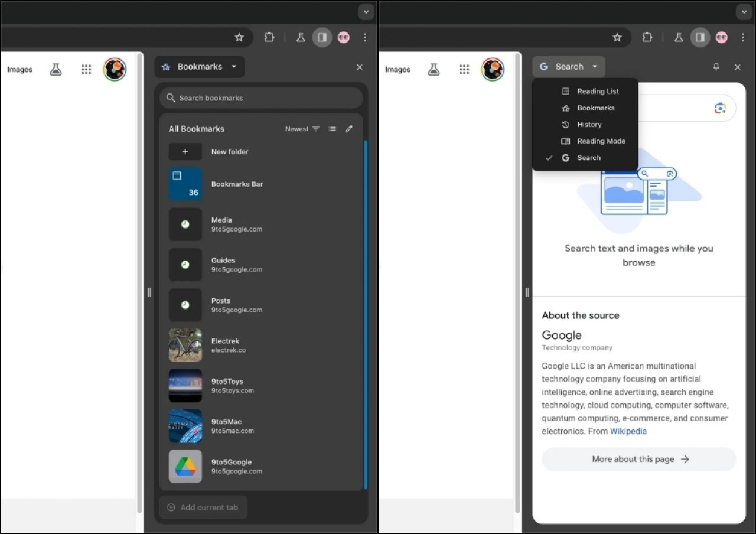Focus the Search bookmarks field
Image resolution: width=756 pixels, height=534 pixels.
[261, 98]
